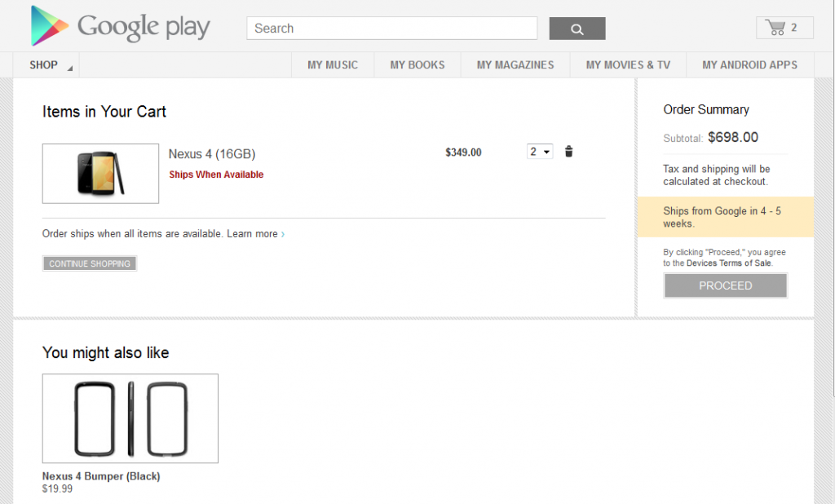Click the Nexus 4 phone thumbnail
Viewport: 835px width, 504px height.
tap(100, 173)
